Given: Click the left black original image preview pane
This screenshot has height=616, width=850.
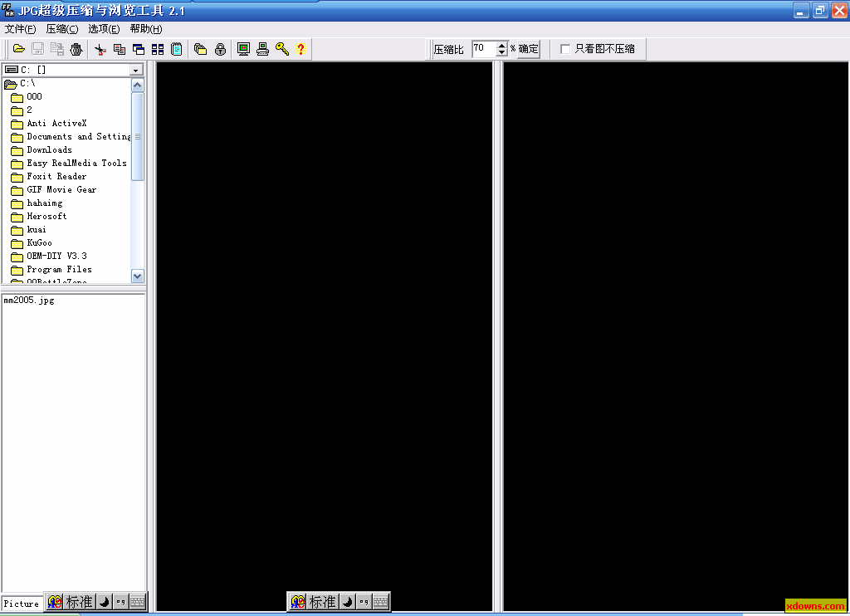Looking at the screenshot, I should pos(325,336).
